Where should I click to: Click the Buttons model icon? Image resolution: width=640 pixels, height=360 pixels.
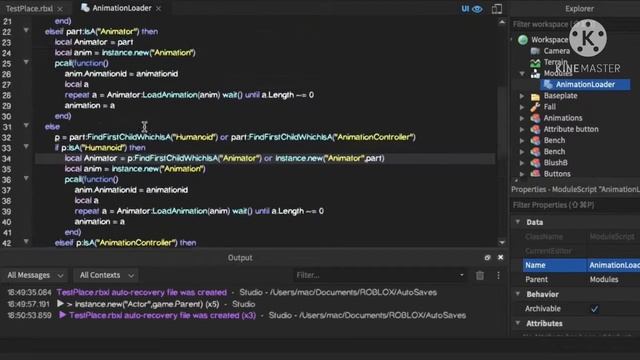point(535,174)
